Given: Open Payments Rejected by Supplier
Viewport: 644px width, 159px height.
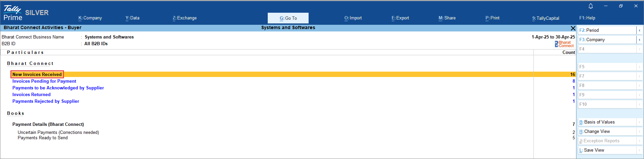Looking at the screenshot, I should (46, 101).
